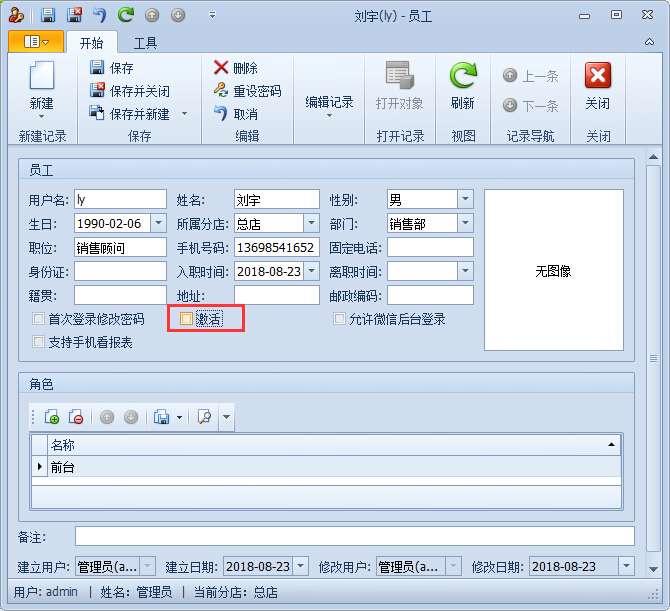Click the 保存并关闭 (Save and Close) icon
The height and width of the screenshot is (611, 670).
pos(98,91)
